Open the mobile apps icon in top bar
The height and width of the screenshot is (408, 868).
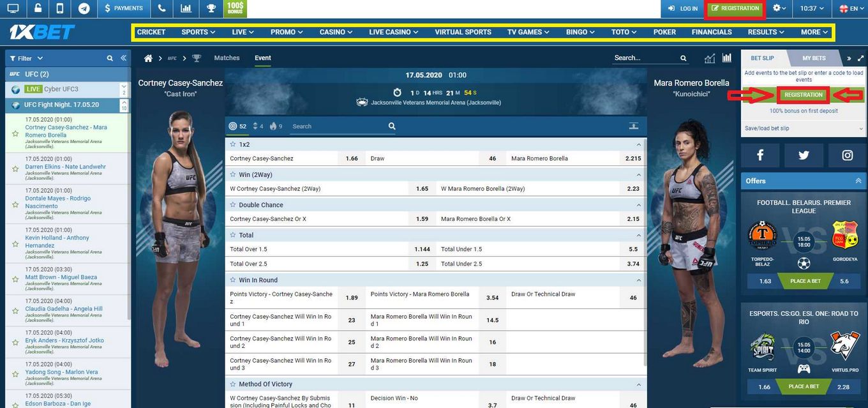[x=59, y=8]
